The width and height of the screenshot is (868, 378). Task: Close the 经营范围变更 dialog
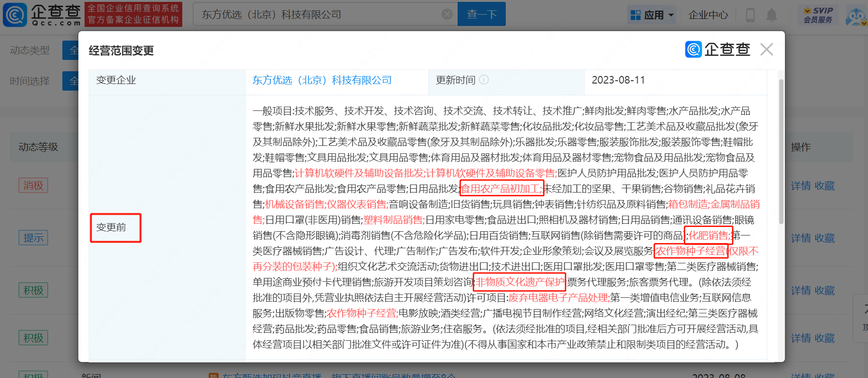[766, 50]
